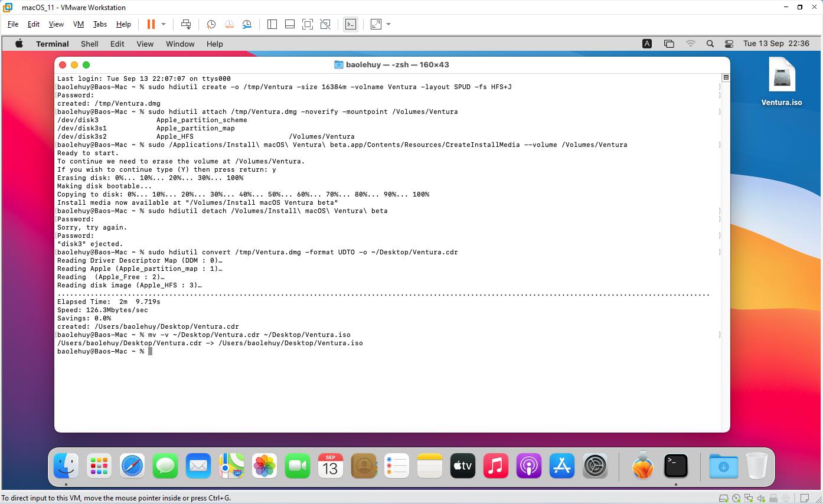Toggle VMware Unity mode
The height and width of the screenshot is (504, 823).
pyautogui.click(x=325, y=24)
